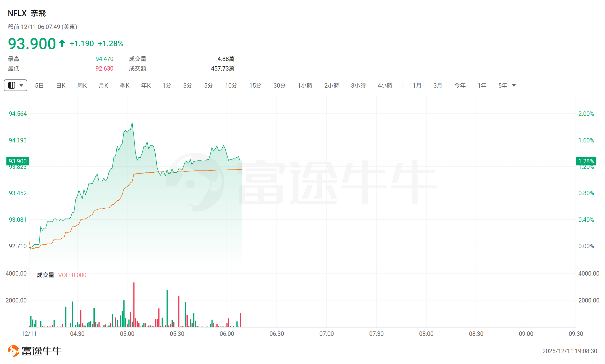
Task: Expand the 5年 range dropdown arrow
Action: point(514,86)
